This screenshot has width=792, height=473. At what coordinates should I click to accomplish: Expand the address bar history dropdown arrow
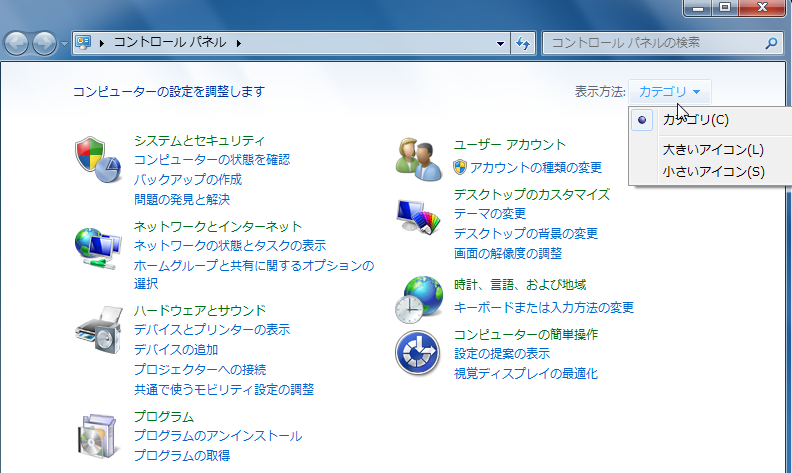(500, 43)
